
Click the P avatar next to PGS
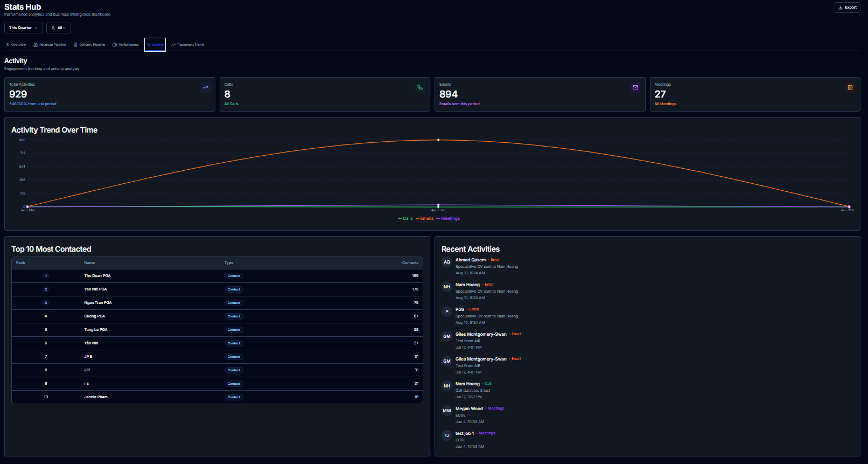[x=447, y=311]
